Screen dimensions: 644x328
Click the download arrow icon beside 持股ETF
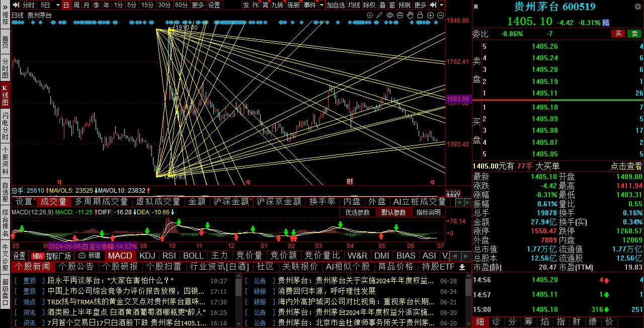coord(462,267)
